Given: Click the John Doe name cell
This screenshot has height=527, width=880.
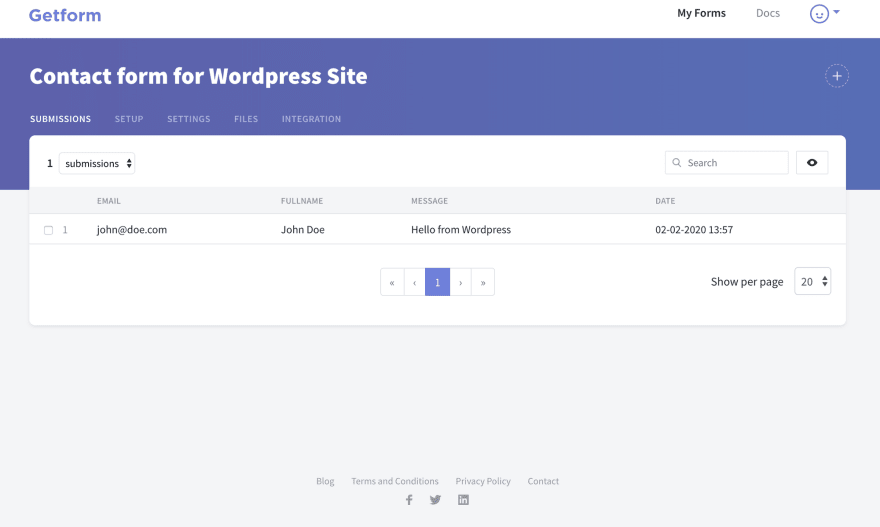Looking at the screenshot, I should 302,230.
